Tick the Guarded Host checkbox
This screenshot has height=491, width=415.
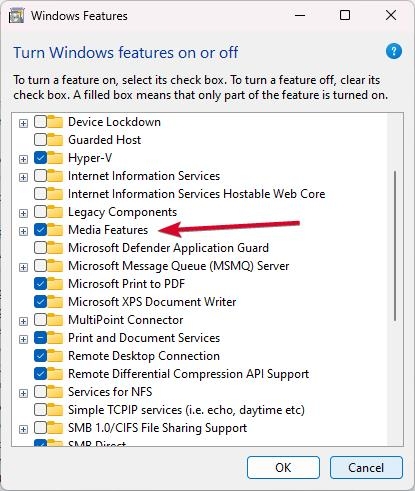coord(40,140)
